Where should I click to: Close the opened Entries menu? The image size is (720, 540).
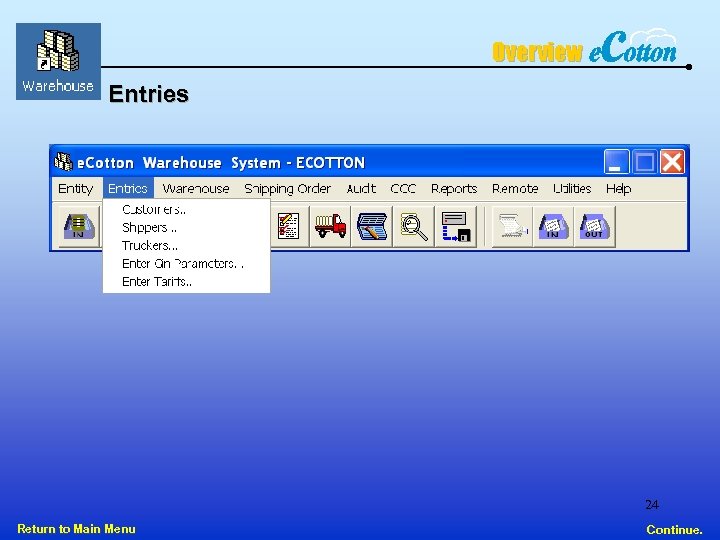(128, 189)
